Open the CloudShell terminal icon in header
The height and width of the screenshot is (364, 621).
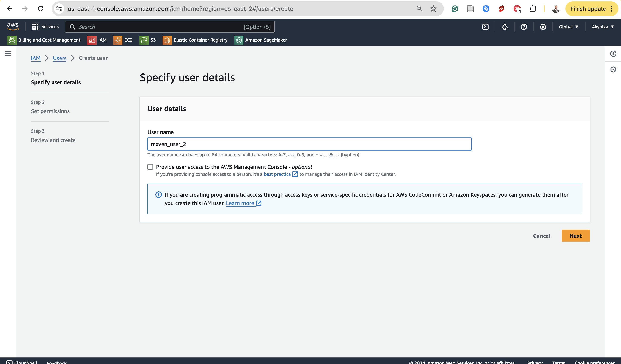[x=485, y=27]
